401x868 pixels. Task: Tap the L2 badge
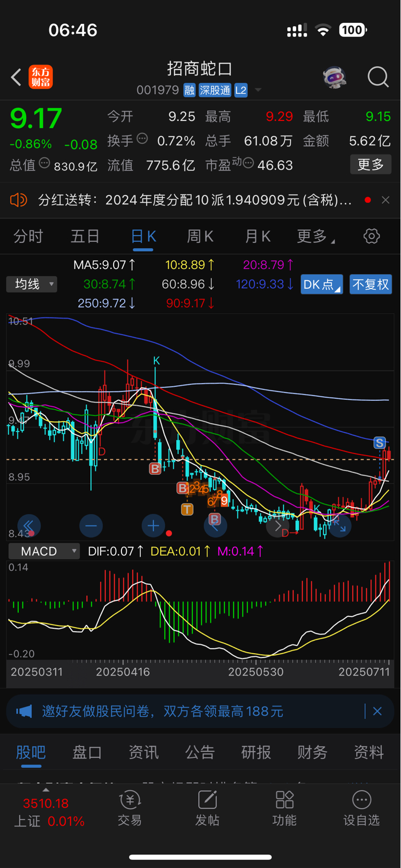coord(241,90)
